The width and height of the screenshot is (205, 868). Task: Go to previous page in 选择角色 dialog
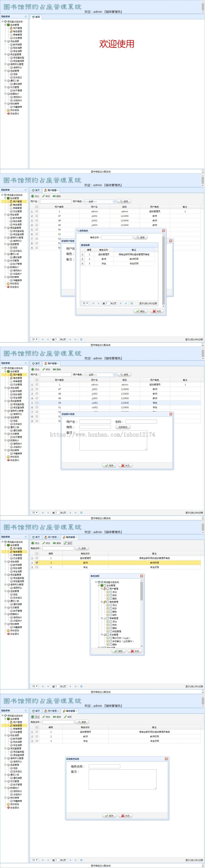tap(98, 303)
